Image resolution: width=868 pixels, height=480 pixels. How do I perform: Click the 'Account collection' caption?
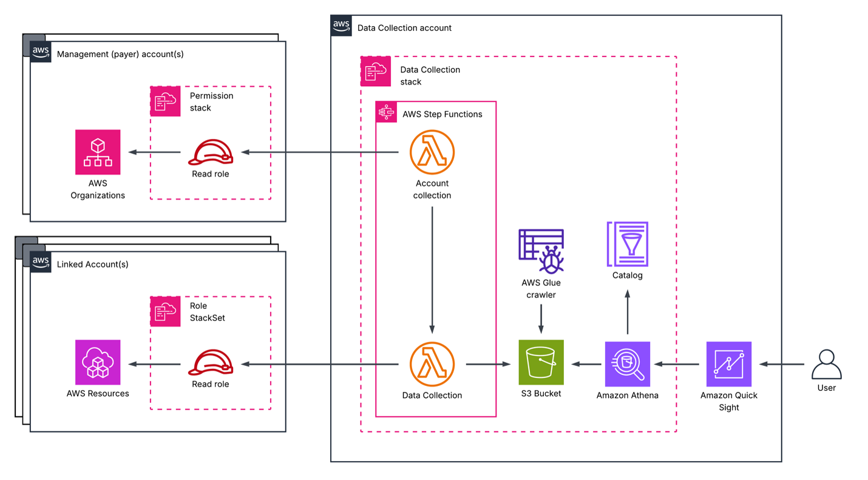pyautogui.click(x=432, y=189)
